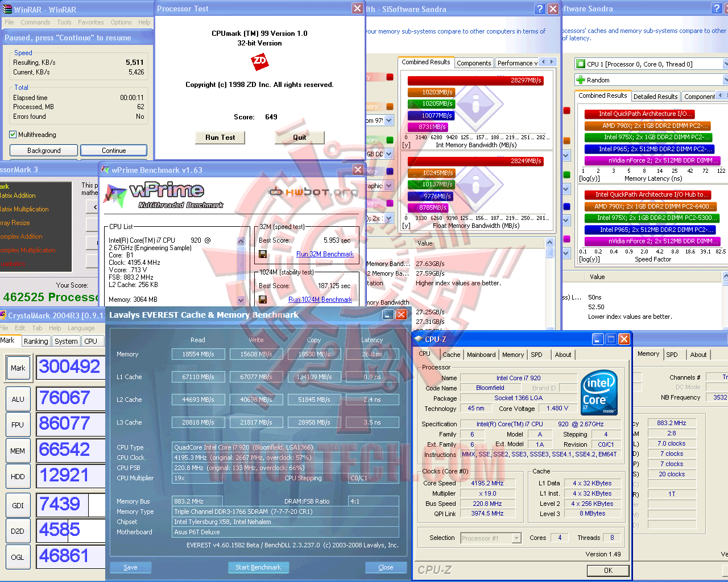
Task: Click the CrystalMark title bar icon
Action: point(3,315)
